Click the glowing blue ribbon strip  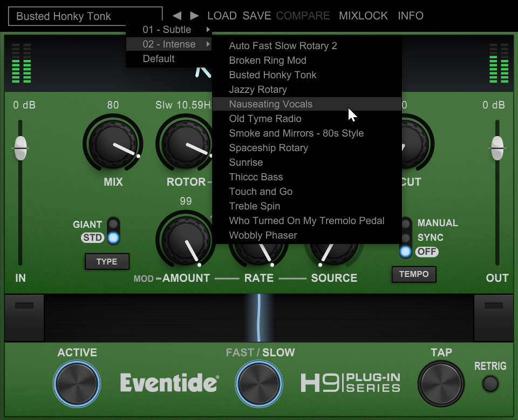tap(259, 318)
